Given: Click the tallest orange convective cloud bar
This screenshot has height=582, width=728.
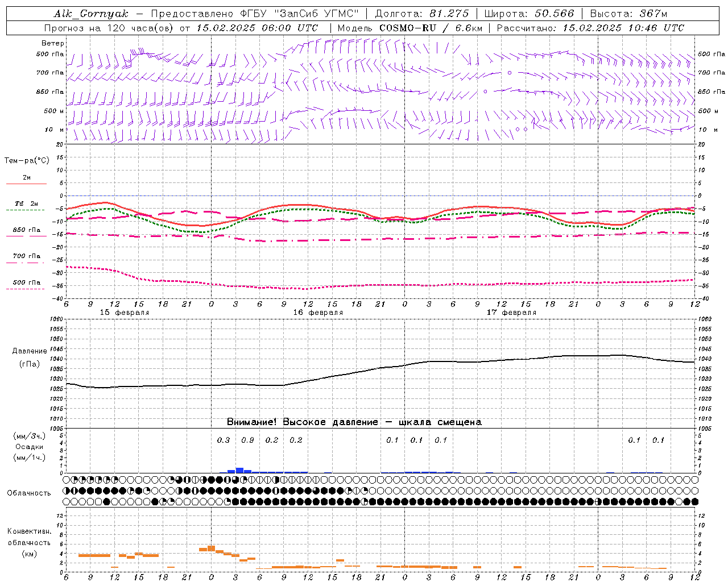Looking at the screenshot, I should click(x=211, y=548).
